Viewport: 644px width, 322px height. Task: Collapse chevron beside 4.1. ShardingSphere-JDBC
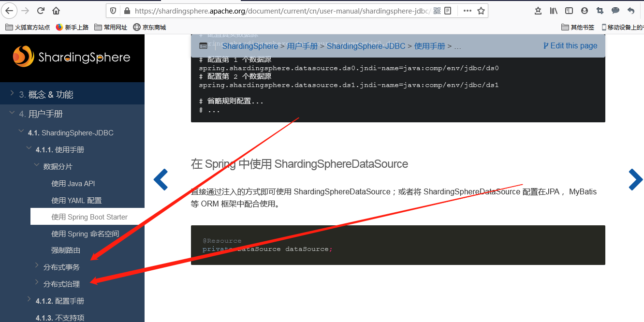(21, 132)
